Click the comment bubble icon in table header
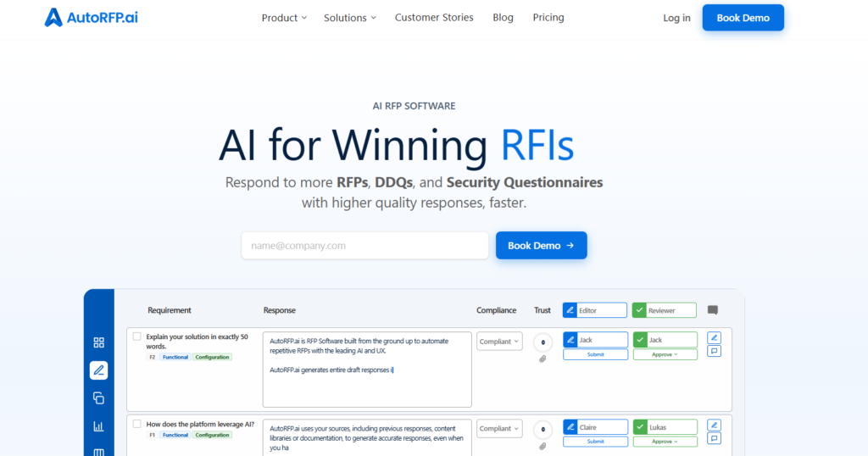Viewport: 868px width, 456px height. [713, 310]
